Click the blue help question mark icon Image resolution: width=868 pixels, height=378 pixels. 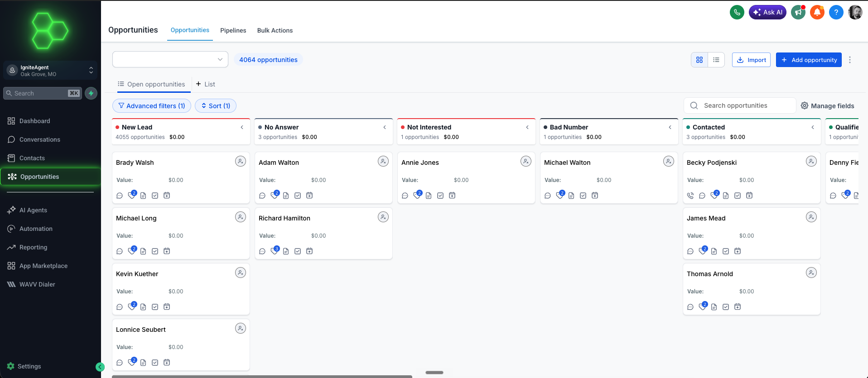pyautogui.click(x=836, y=12)
